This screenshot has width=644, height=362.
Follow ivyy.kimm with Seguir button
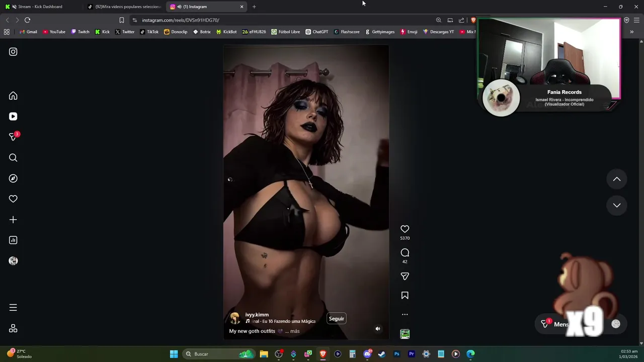click(336, 319)
